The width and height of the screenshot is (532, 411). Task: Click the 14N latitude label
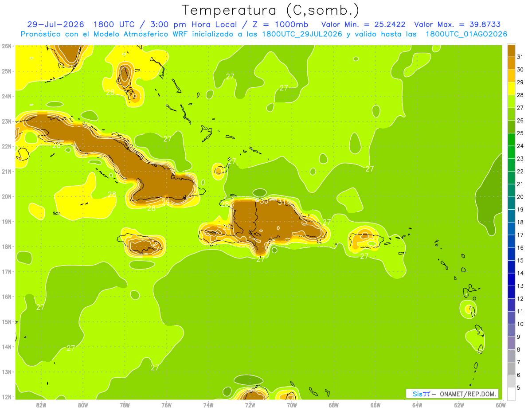pyautogui.click(x=7, y=347)
